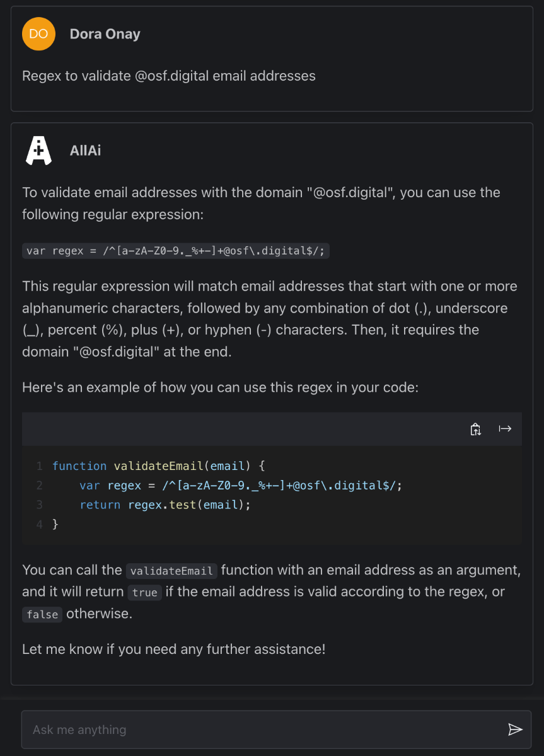Viewport: 544px width, 756px height.
Task: Click the user message about @osf.digital regex
Action: pos(169,76)
